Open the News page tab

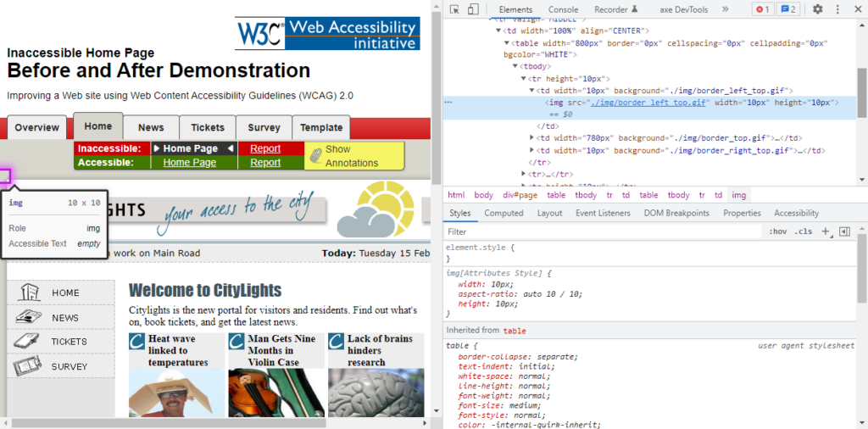[x=151, y=127]
